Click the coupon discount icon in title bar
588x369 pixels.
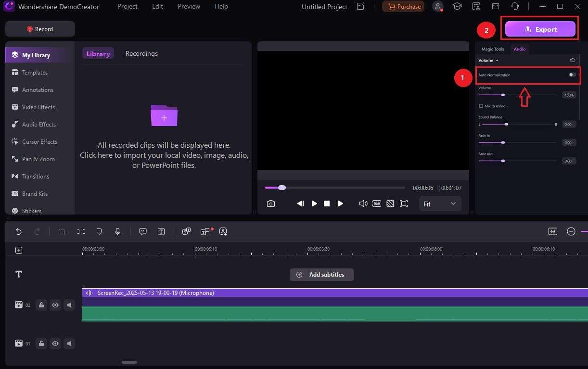pyautogui.click(x=476, y=6)
